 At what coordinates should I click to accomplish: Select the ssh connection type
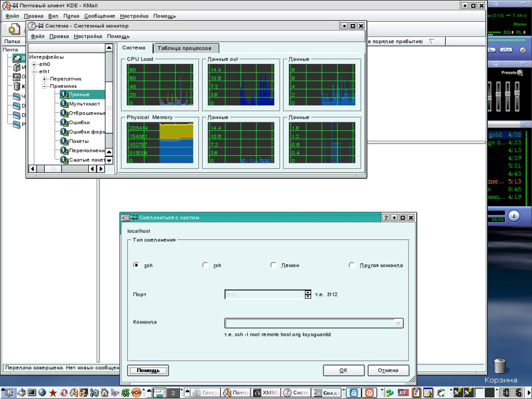[x=136, y=265]
